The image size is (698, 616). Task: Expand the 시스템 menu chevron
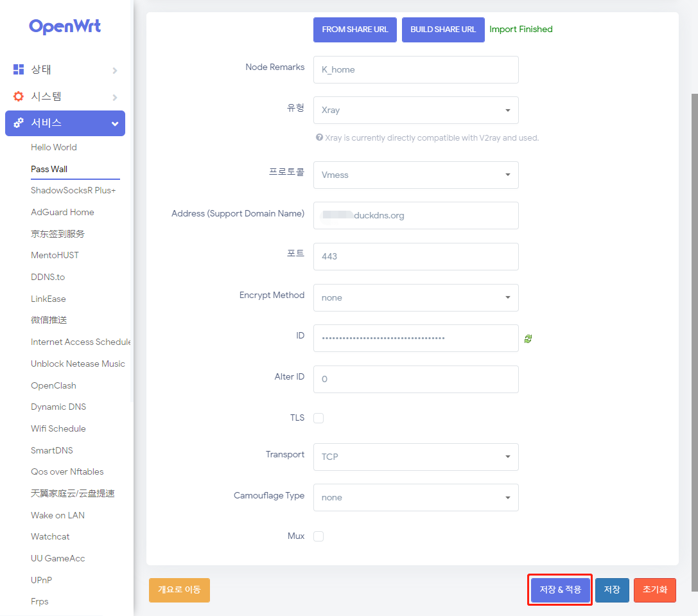click(115, 97)
